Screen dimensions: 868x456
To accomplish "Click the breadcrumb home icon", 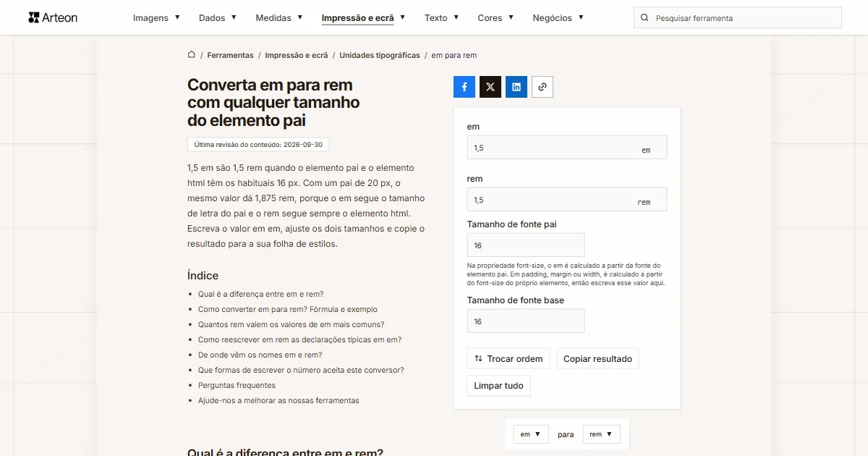I will tap(192, 54).
